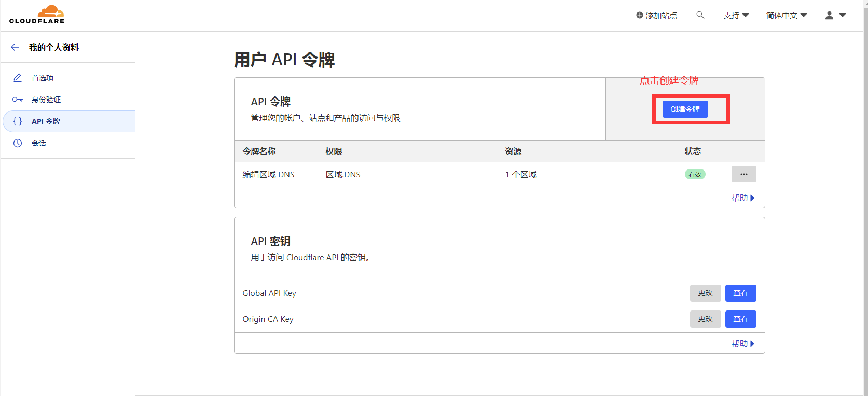The height and width of the screenshot is (396, 868).
Task: Click the Global API Key label
Action: point(269,293)
